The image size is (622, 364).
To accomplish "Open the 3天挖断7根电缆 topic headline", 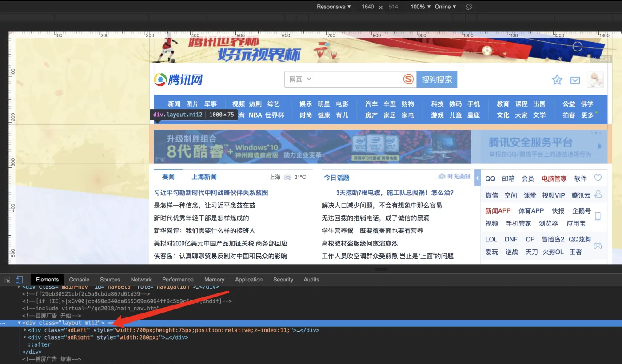I will click(395, 193).
